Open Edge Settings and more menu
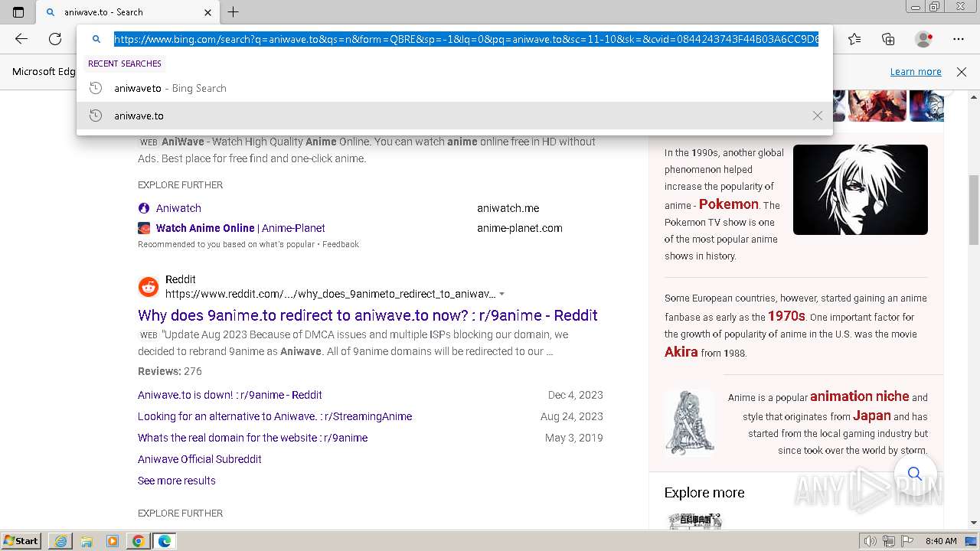The image size is (980, 551). 959,39
